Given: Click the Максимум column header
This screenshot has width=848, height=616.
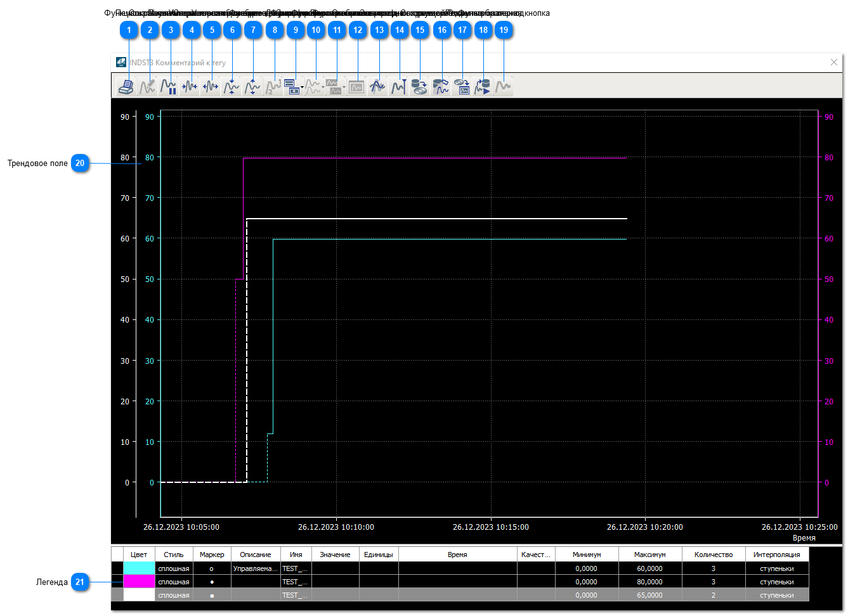Looking at the screenshot, I should click(x=650, y=555).
